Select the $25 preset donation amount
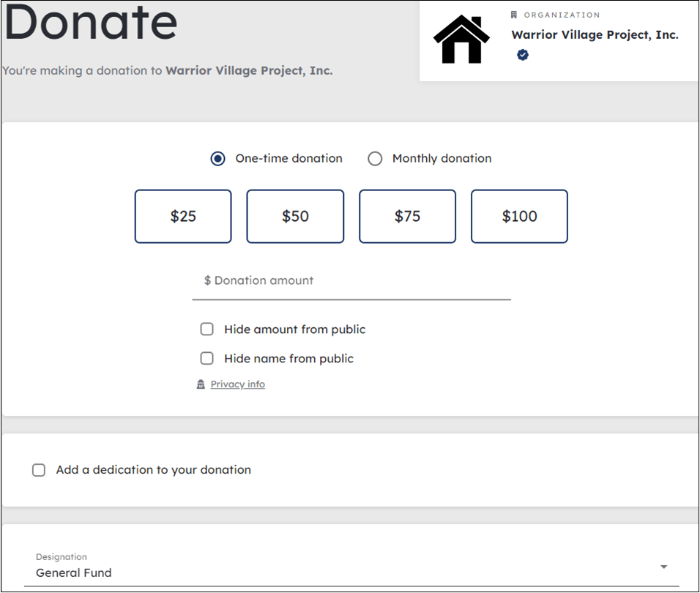Image resolution: width=700 pixels, height=593 pixels. click(182, 216)
